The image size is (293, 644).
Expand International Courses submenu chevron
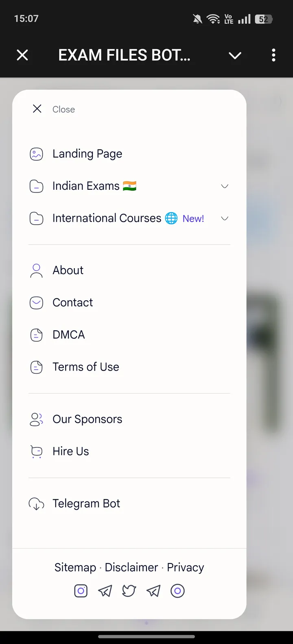[225, 219]
